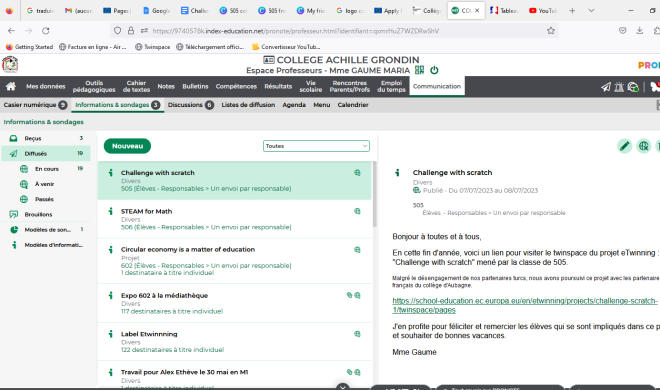
Task: Open Outils pédagogiques menu
Action: click(x=94, y=86)
